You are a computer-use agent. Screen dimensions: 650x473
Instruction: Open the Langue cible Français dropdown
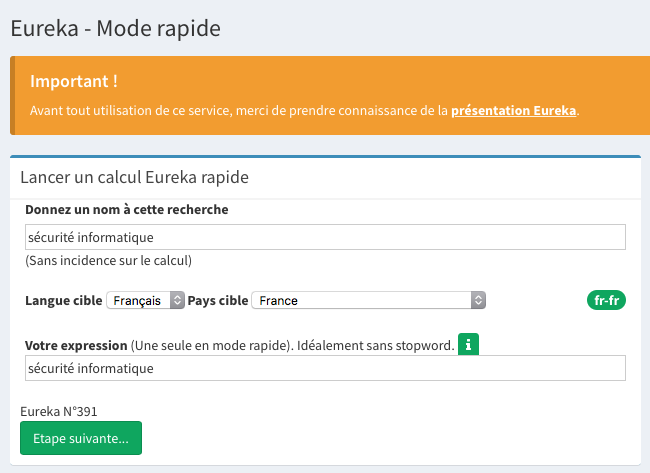(146, 300)
